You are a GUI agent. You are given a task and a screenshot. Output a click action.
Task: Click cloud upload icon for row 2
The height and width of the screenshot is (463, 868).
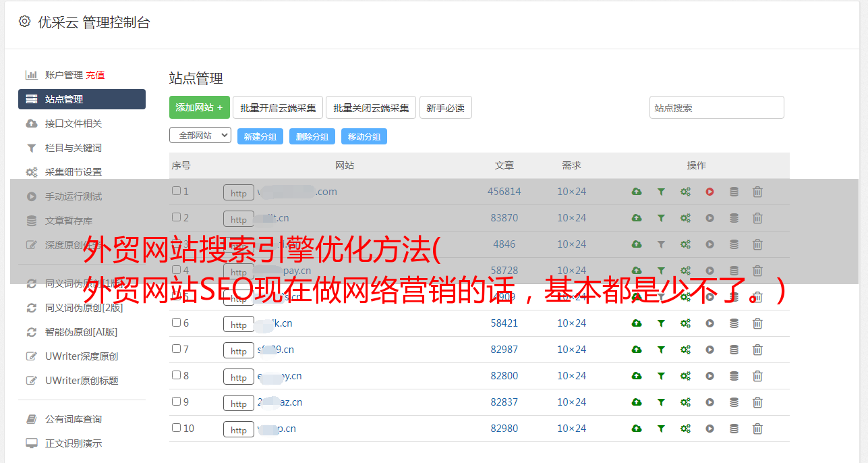click(637, 218)
